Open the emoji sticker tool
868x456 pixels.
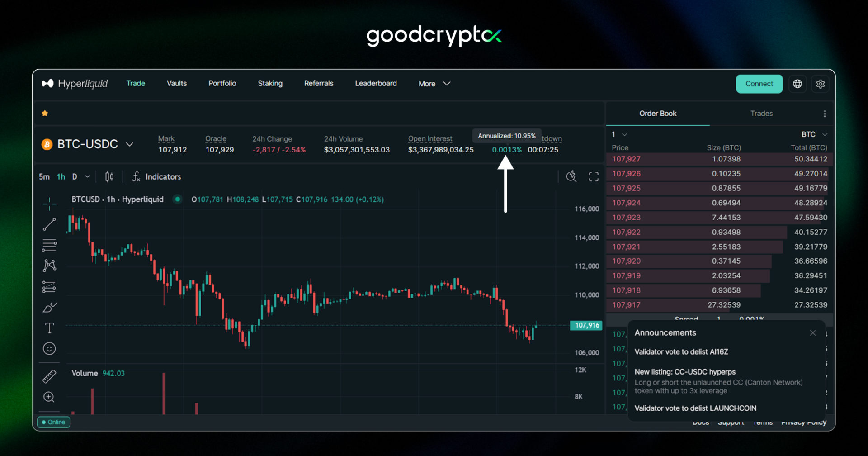click(x=49, y=348)
